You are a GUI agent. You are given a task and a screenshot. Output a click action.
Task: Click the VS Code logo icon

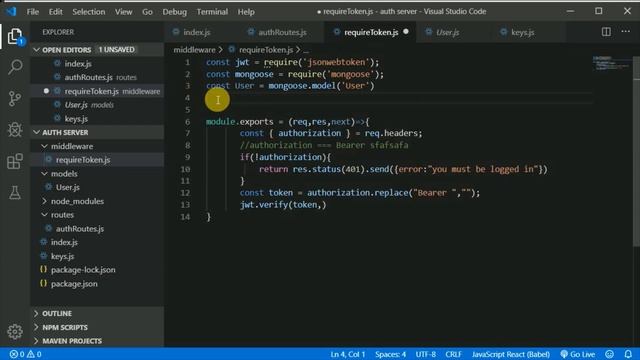point(11,11)
